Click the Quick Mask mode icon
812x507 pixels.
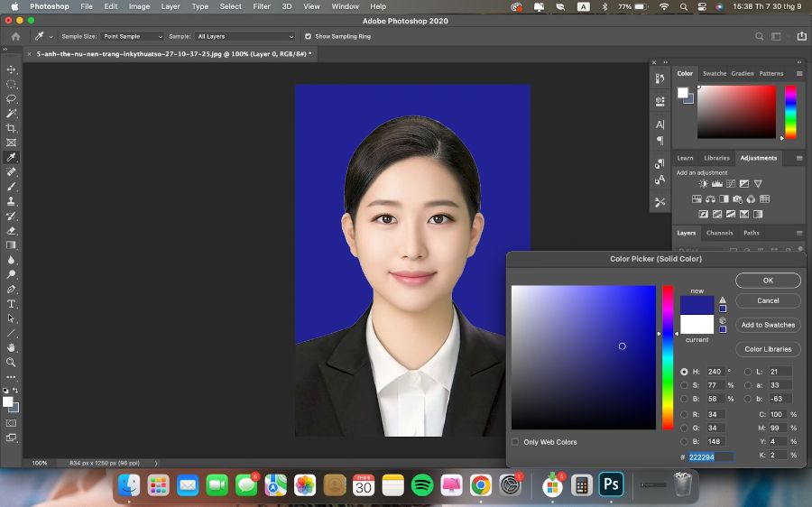pos(11,423)
